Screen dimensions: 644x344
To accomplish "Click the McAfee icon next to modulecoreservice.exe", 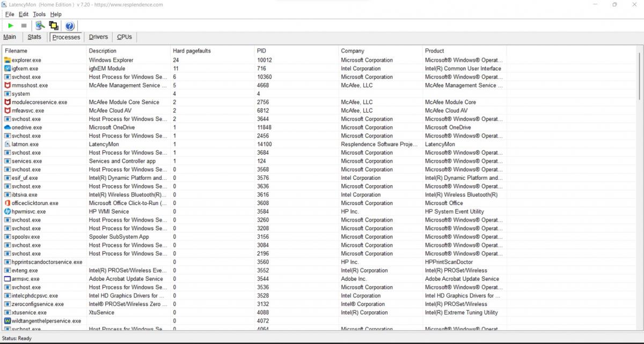I will (8, 102).
